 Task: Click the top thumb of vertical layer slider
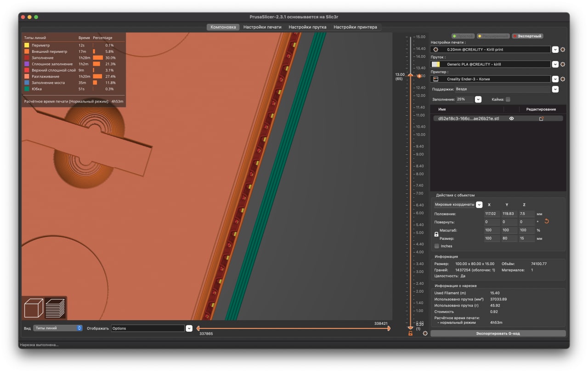click(410, 75)
